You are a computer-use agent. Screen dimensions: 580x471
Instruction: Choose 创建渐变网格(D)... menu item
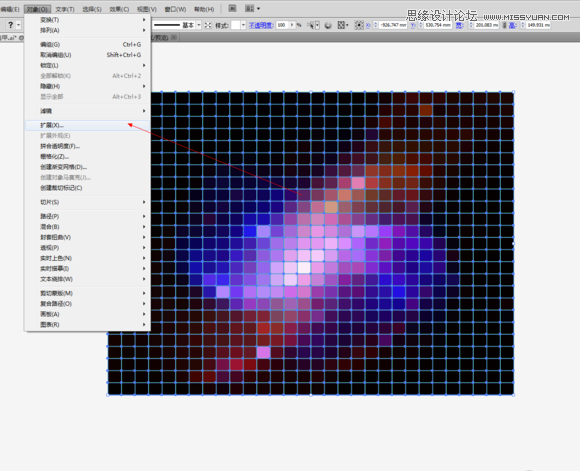coord(87,167)
